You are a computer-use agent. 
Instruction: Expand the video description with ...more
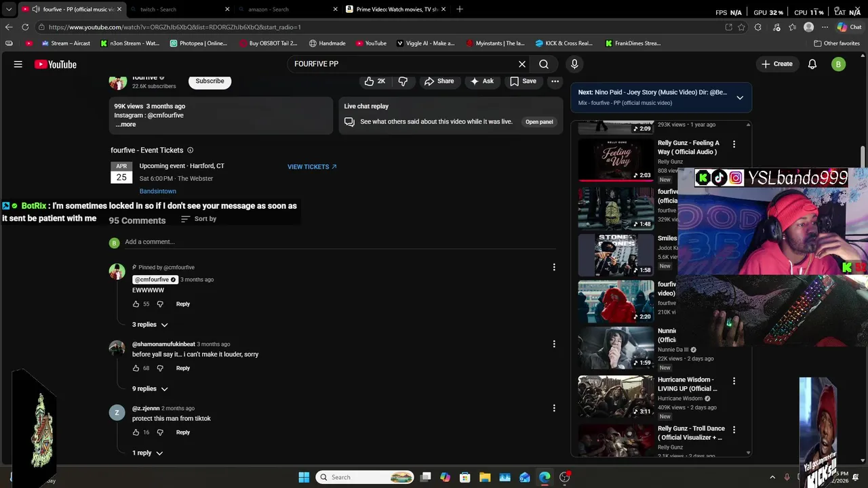coord(125,124)
